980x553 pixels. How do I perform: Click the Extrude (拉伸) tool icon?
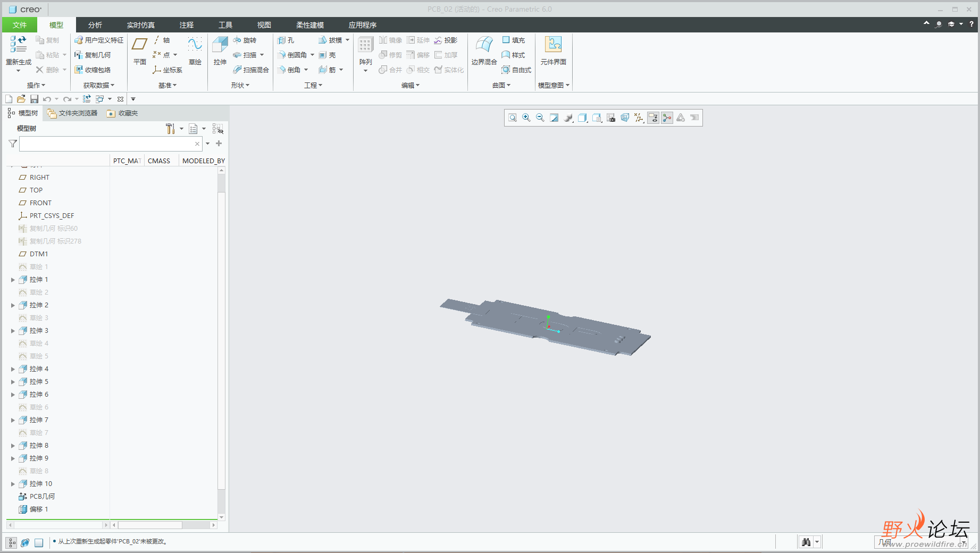(x=220, y=45)
